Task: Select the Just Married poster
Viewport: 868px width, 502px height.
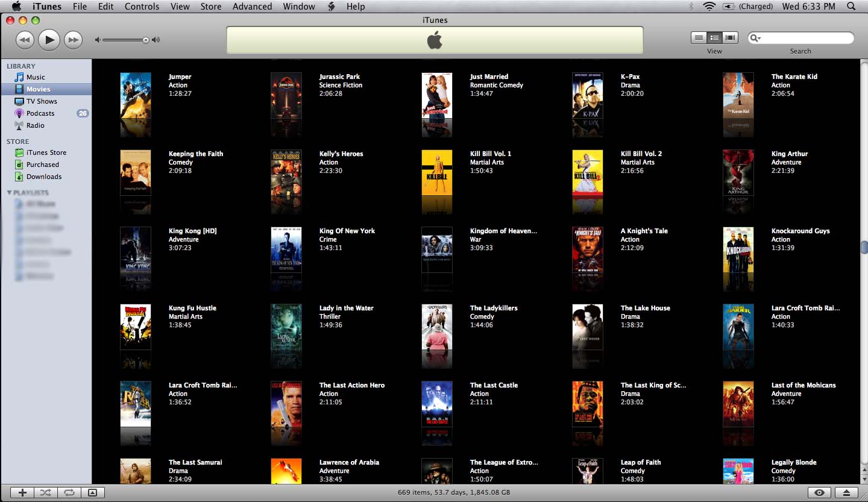Action: pyautogui.click(x=437, y=96)
